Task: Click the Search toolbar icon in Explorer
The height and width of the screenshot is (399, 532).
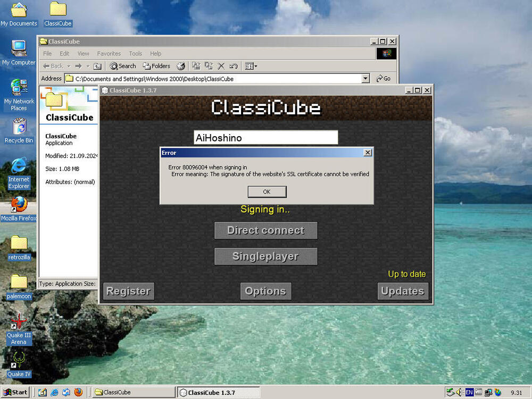Action: click(x=123, y=66)
